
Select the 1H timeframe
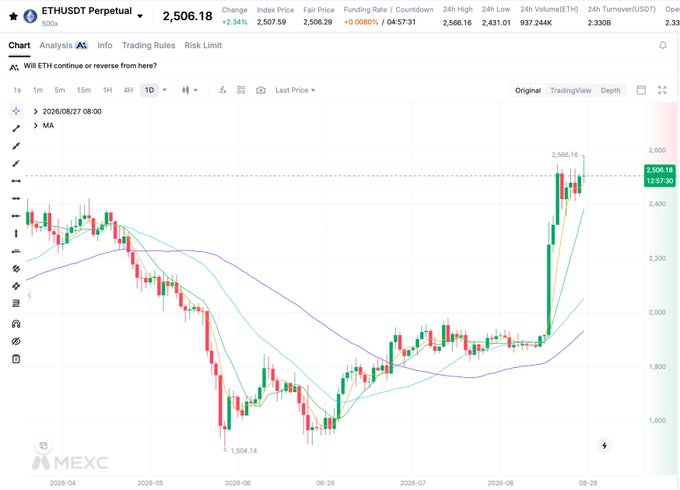pyautogui.click(x=107, y=90)
